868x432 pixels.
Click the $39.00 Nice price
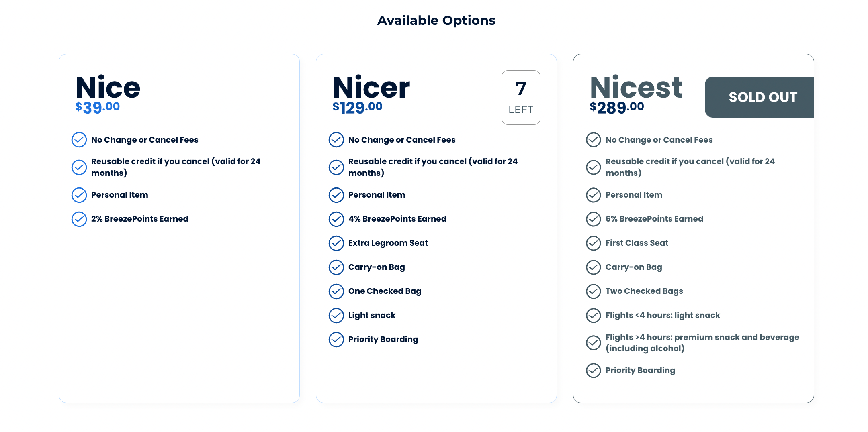coord(98,107)
